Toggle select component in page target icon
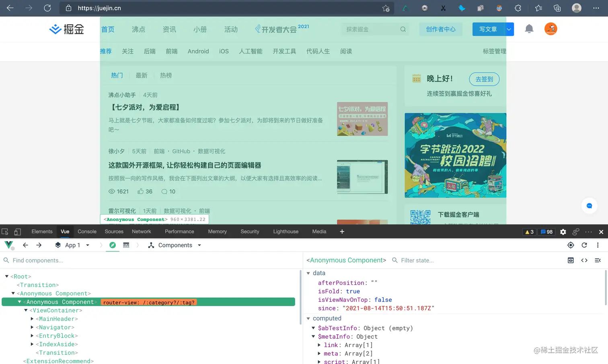 [x=571, y=245]
